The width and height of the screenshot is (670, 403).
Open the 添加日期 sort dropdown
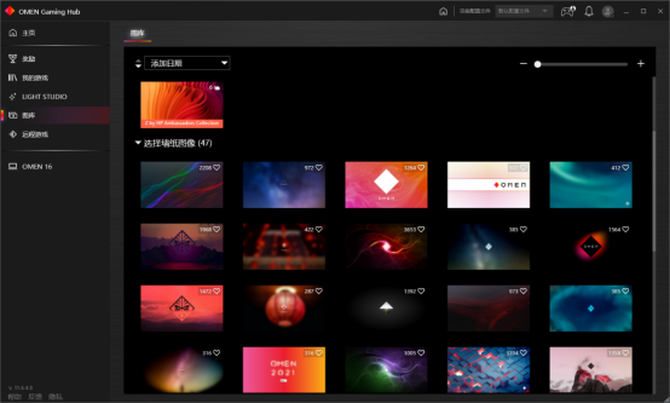click(x=187, y=63)
